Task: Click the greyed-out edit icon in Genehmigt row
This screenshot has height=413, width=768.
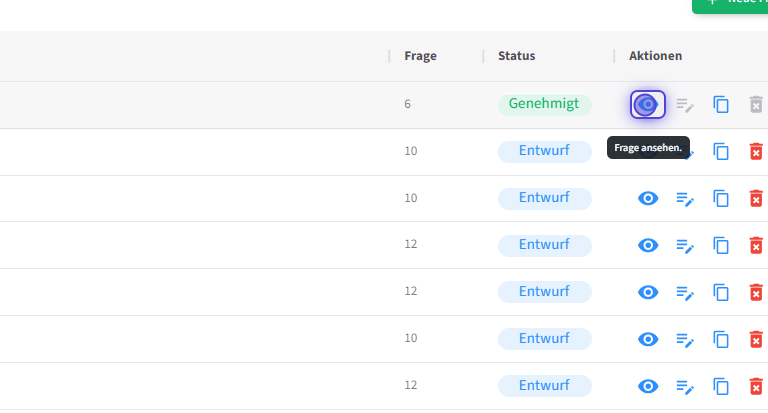Action: pos(685,104)
